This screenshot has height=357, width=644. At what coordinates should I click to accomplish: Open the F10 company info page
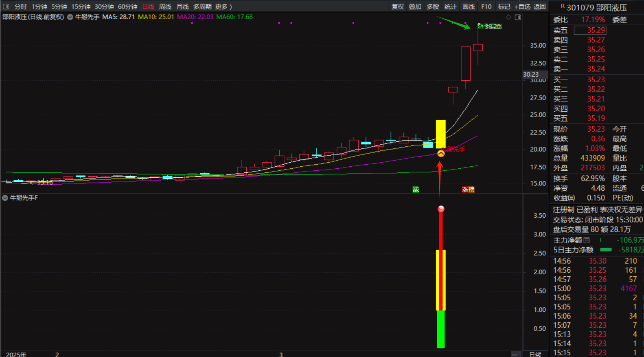486,7
